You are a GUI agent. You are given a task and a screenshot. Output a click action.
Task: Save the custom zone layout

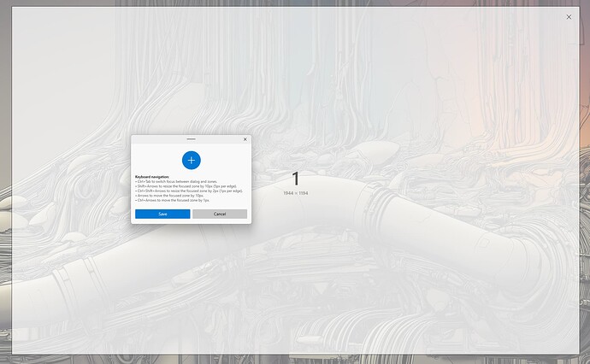click(162, 214)
